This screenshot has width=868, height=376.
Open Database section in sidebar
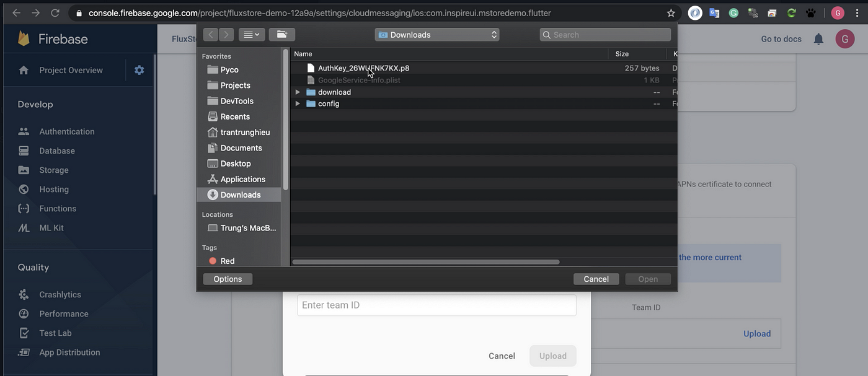(x=57, y=151)
